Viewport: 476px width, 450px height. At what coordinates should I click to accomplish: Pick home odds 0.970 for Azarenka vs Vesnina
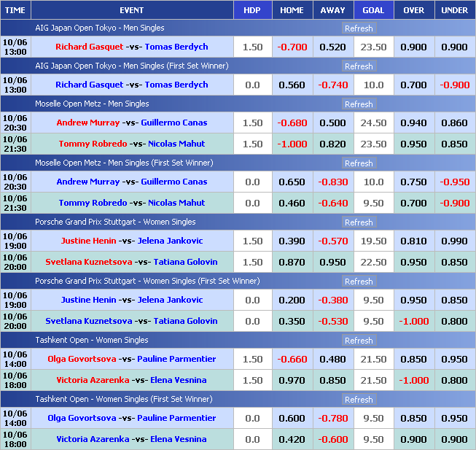(x=292, y=380)
